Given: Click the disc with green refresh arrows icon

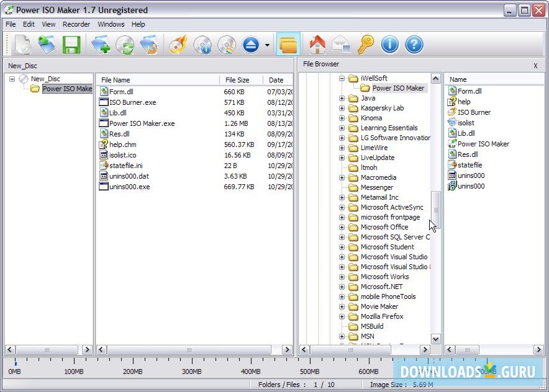Looking at the screenshot, I should click(125, 45).
